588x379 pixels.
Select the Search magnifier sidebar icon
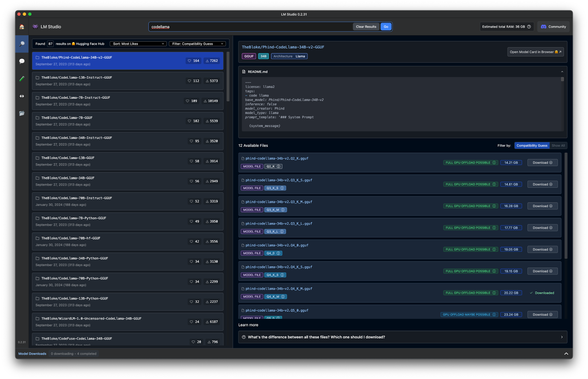[x=22, y=44]
